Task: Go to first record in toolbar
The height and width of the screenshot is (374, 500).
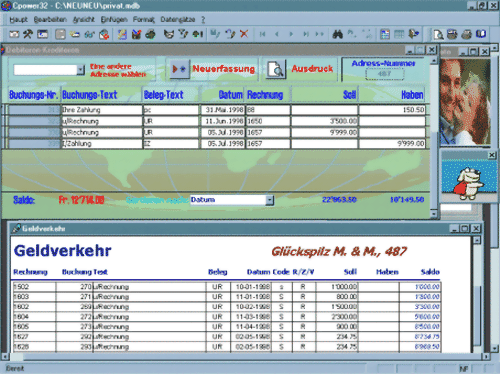Action: [263, 34]
